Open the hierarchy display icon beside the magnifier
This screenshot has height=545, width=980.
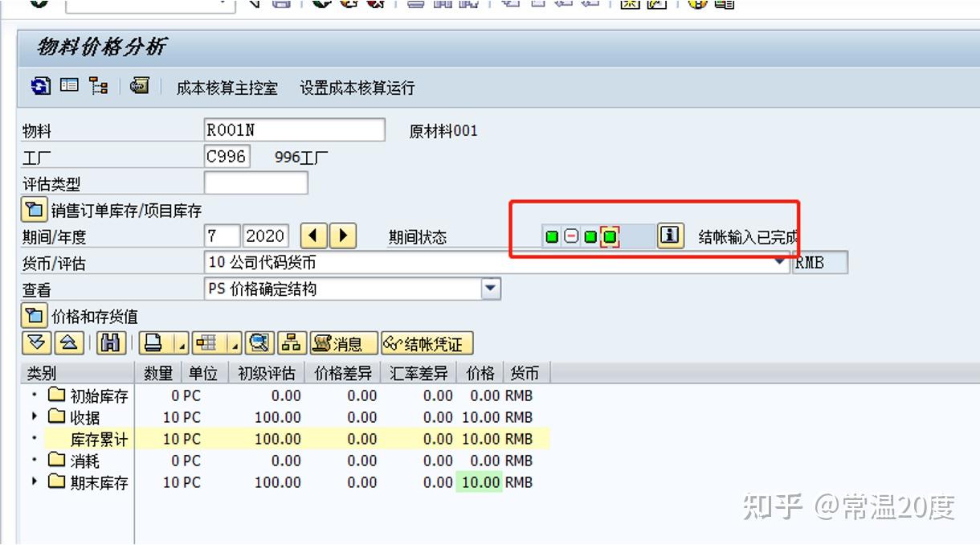[292, 342]
